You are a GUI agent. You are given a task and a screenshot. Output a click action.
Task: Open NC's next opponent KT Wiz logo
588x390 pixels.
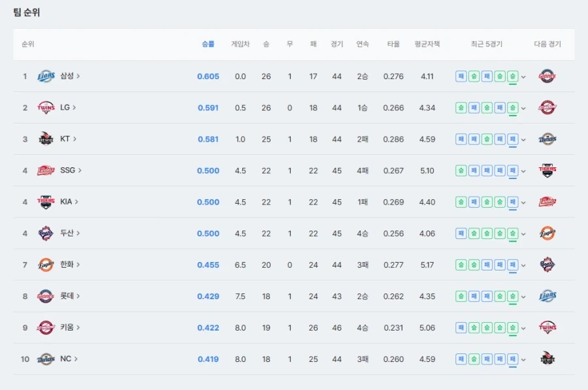tap(547, 359)
